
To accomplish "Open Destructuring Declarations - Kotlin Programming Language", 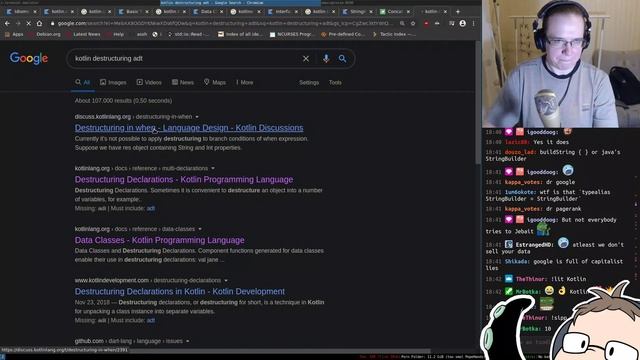I will click(x=184, y=180).
